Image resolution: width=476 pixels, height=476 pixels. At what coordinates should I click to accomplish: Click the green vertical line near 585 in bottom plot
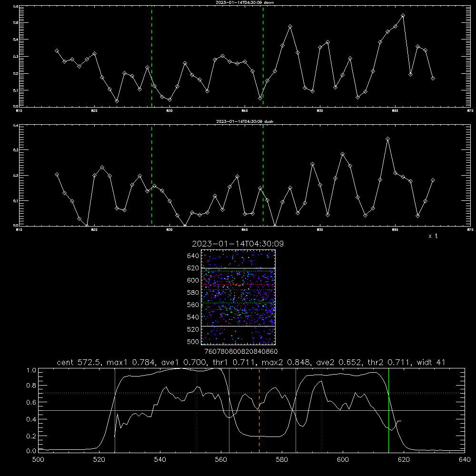pyautogui.click(x=296, y=410)
